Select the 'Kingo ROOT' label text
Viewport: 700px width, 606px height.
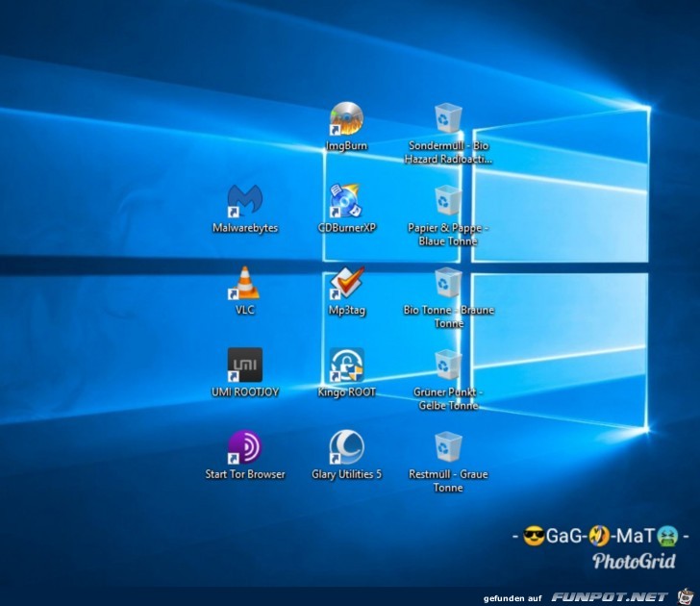tap(347, 392)
